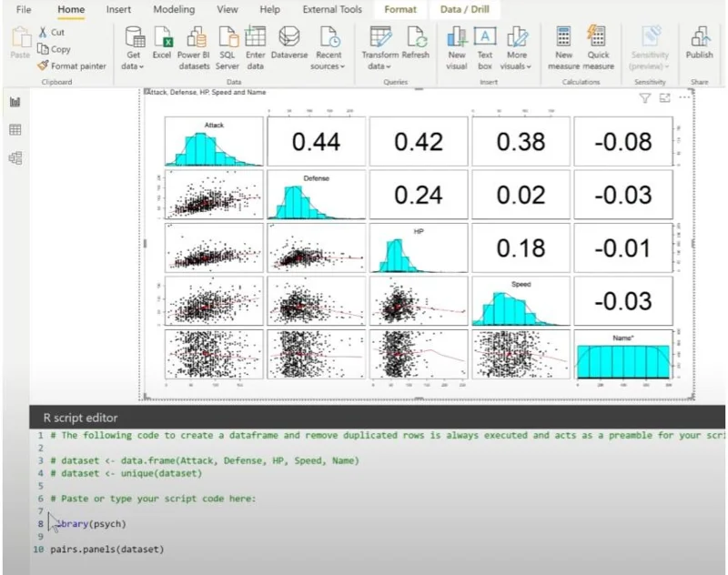Image resolution: width=728 pixels, height=575 pixels.
Task: Click the unique(dataset) comment on line 4
Action: (126, 473)
